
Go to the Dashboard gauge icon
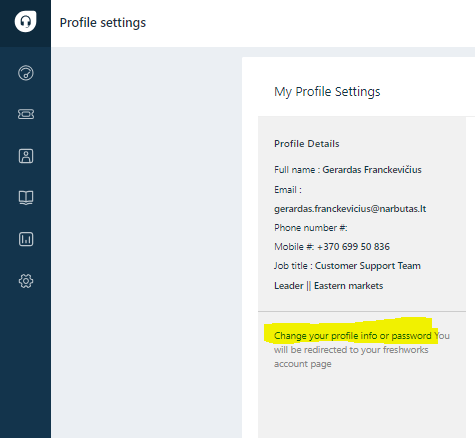click(x=26, y=73)
